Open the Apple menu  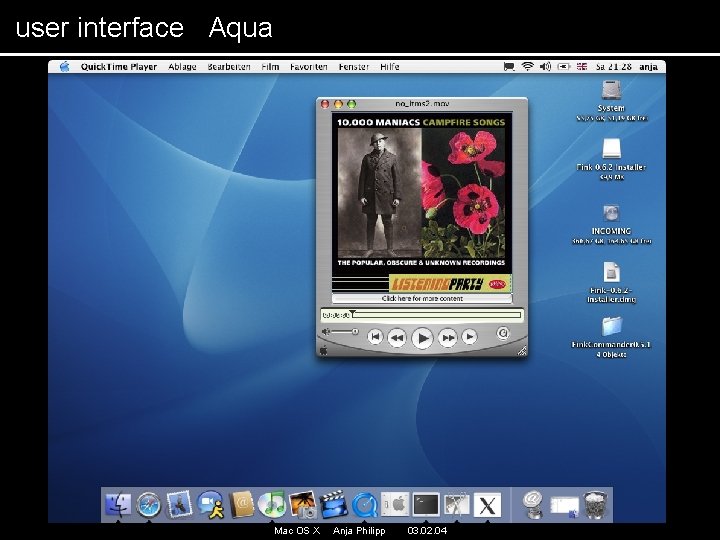pyautogui.click(x=65, y=67)
